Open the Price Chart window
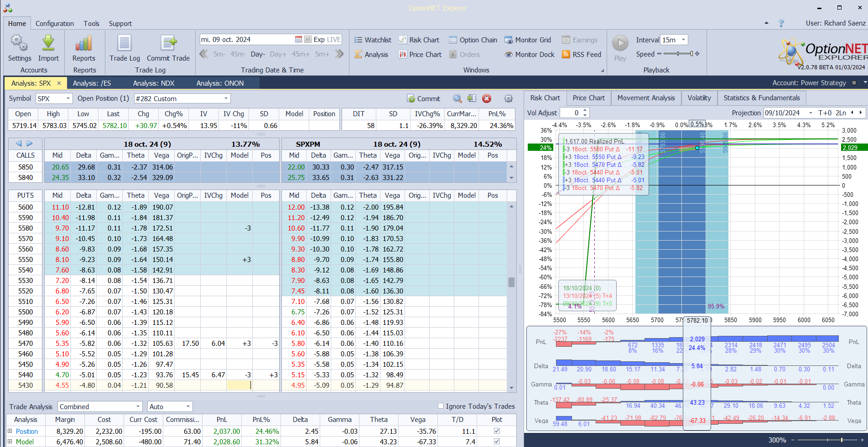868x447 pixels. pyautogui.click(x=421, y=55)
